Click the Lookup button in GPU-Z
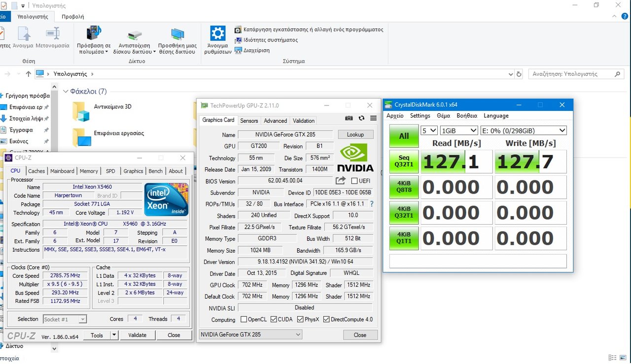631x364 pixels. click(x=355, y=134)
